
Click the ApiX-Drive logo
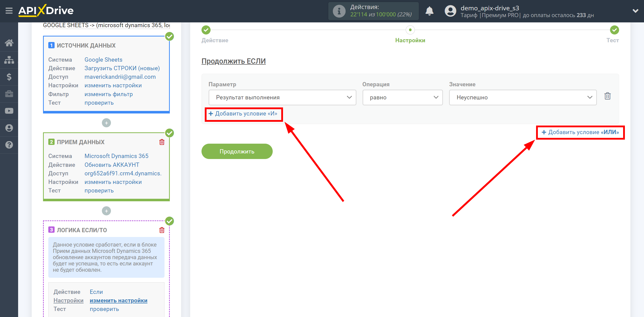[x=46, y=11]
